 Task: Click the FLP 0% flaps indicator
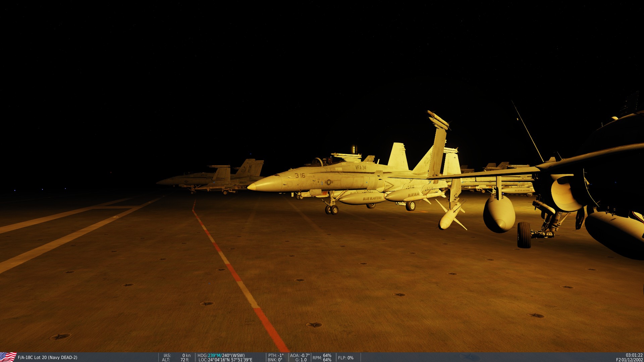[346, 358]
